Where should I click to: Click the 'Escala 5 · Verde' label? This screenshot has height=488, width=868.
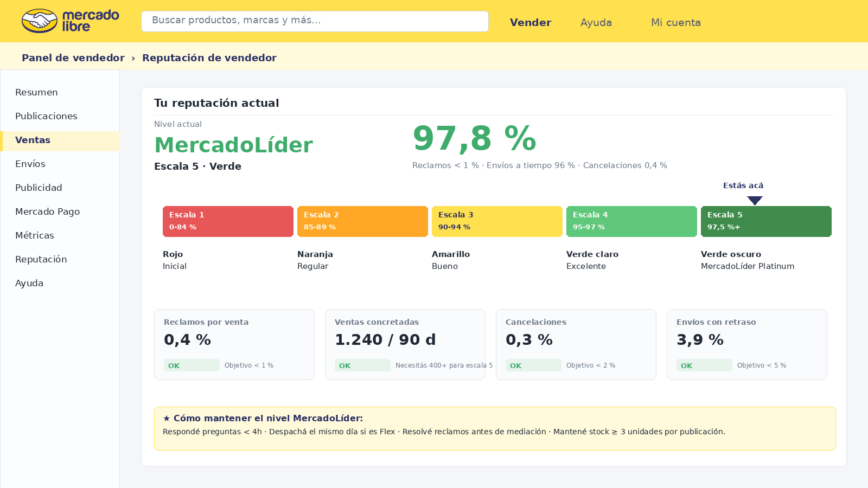tap(198, 166)
